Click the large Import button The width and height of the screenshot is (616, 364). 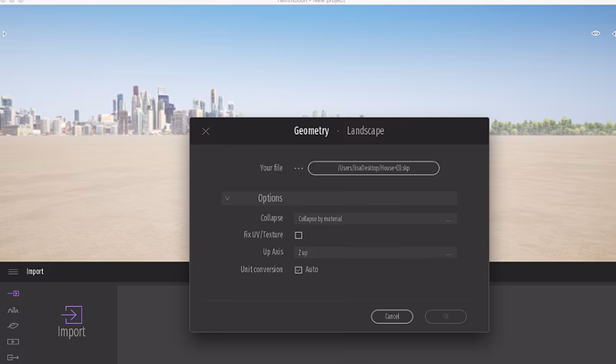tap(71, 321)
